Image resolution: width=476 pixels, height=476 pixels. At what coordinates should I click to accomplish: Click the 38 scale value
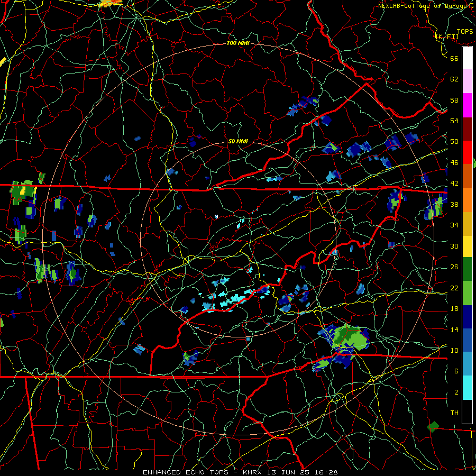click(454, 204)
